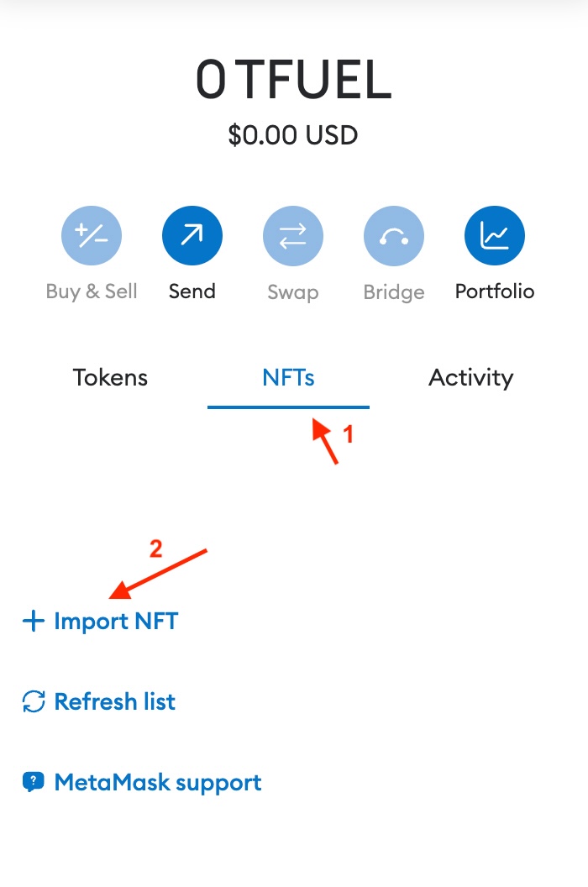Open the Portfolio chart icon
This screenshot has height=887, width=588.
coord(495,235)
